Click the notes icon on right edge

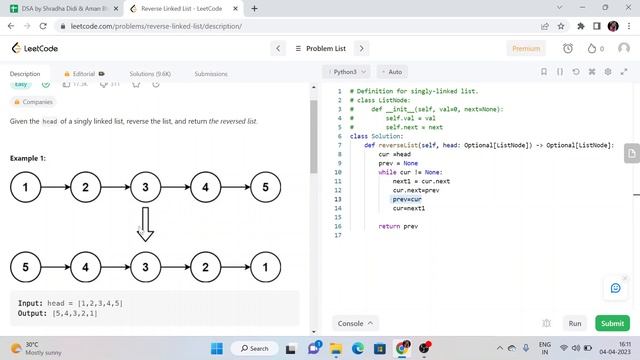632,153
